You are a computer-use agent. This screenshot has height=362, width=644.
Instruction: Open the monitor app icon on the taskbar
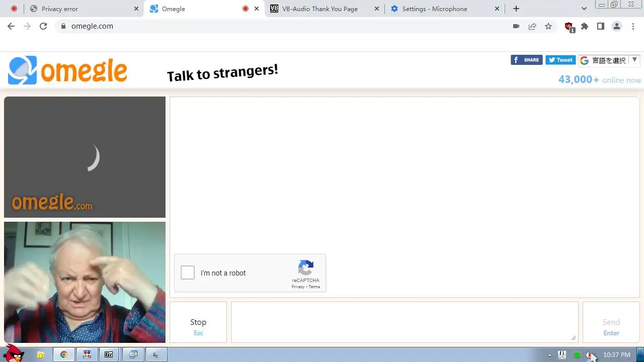click(x=133, y=355)
